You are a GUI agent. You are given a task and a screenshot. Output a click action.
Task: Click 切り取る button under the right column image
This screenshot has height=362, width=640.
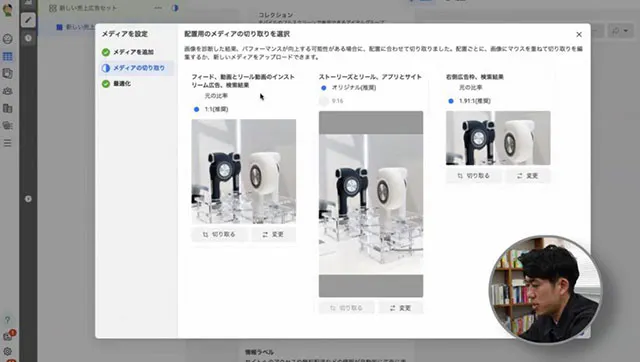pyautogui.click(x=473, y=176)
